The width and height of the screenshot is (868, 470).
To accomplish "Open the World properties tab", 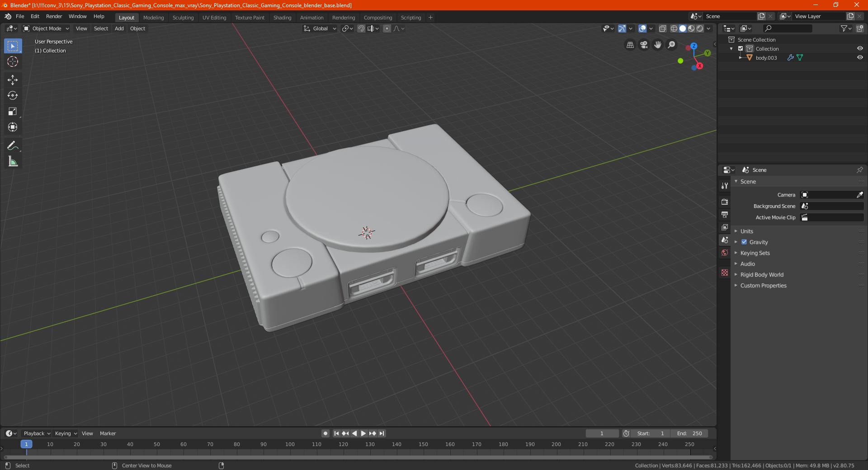I will [725, 253].
